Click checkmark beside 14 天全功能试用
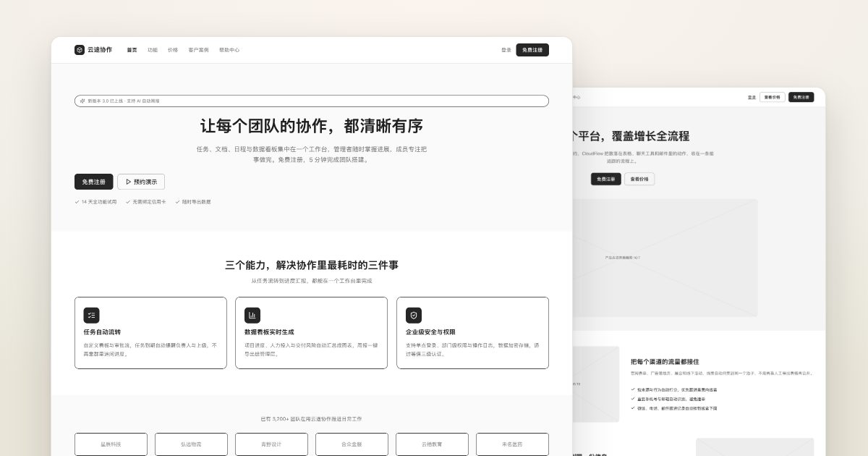The height and width of the screenshot is (456, 868). tap(77, 202)
